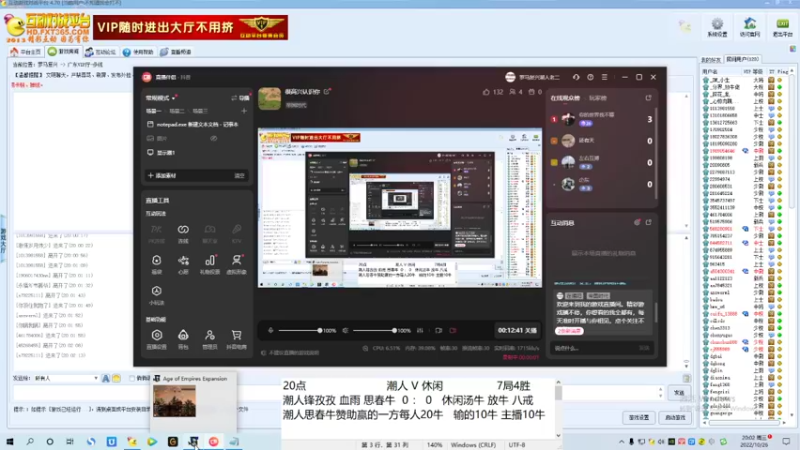Expand the 常规模式 mode dropdown
The height and width of the screenshot is (450, 800).
pyautogui.click(x=161, y=98)
